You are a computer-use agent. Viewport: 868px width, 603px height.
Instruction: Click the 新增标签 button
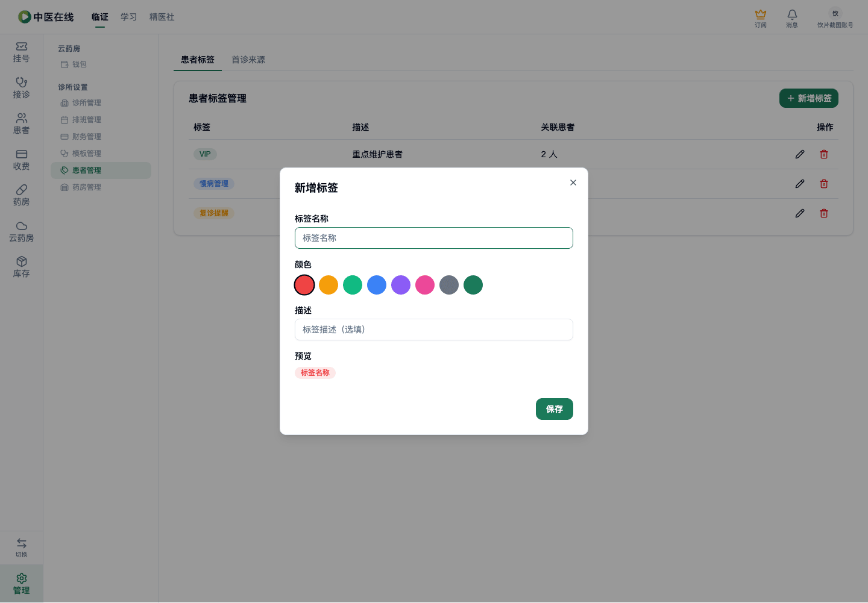tap(809, 98)
